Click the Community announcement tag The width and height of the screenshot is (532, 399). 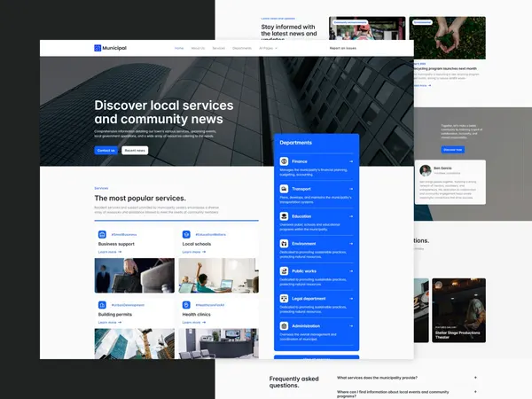tap(350, 22)
